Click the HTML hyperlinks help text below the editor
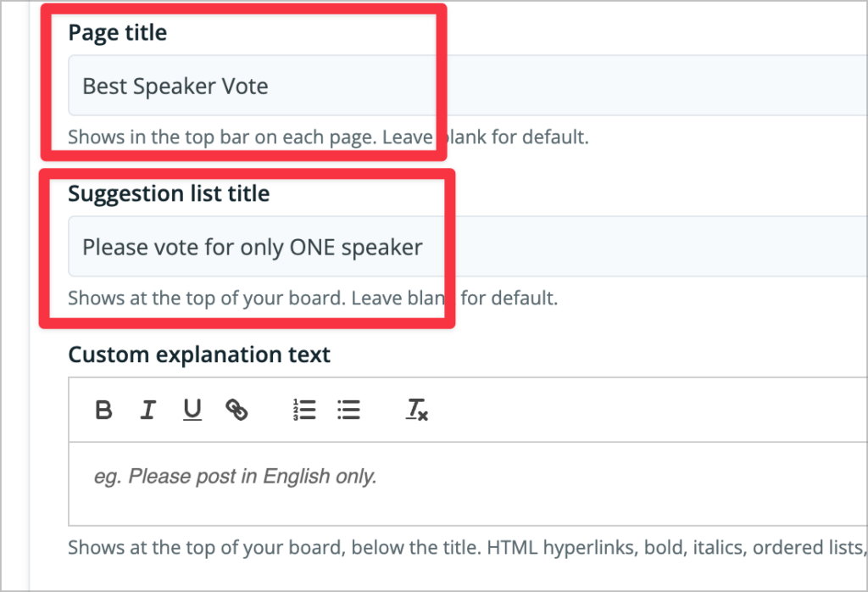The height and width of the screenshot is (592, 868). click(468, 547)
